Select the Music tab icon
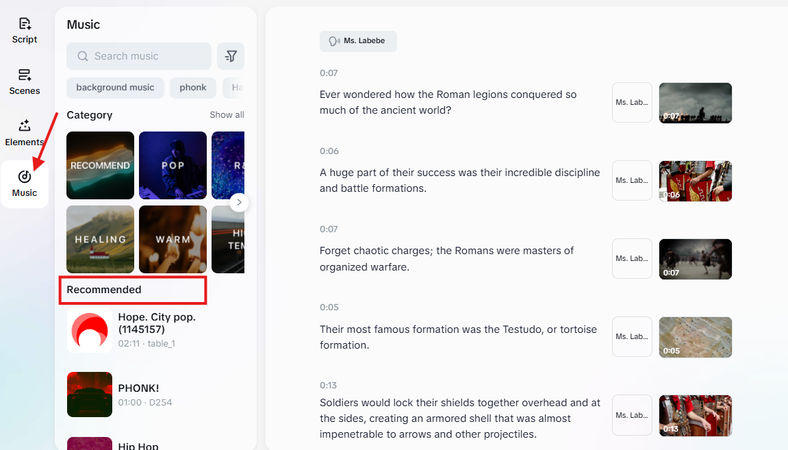The width and height of the screenshot is (788, 450). tap(25, 183)
